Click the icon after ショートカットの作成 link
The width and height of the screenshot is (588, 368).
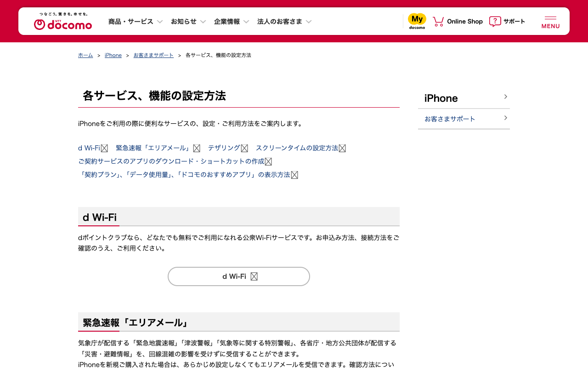point(268,161)
